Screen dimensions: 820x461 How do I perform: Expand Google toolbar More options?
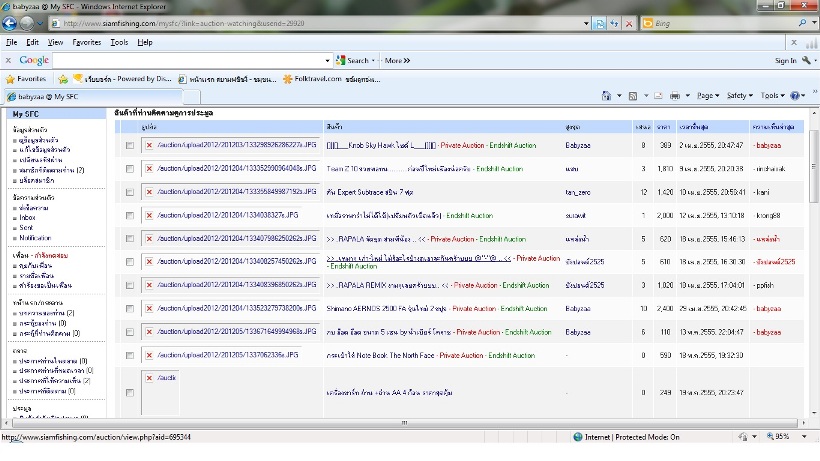[397, 61]
